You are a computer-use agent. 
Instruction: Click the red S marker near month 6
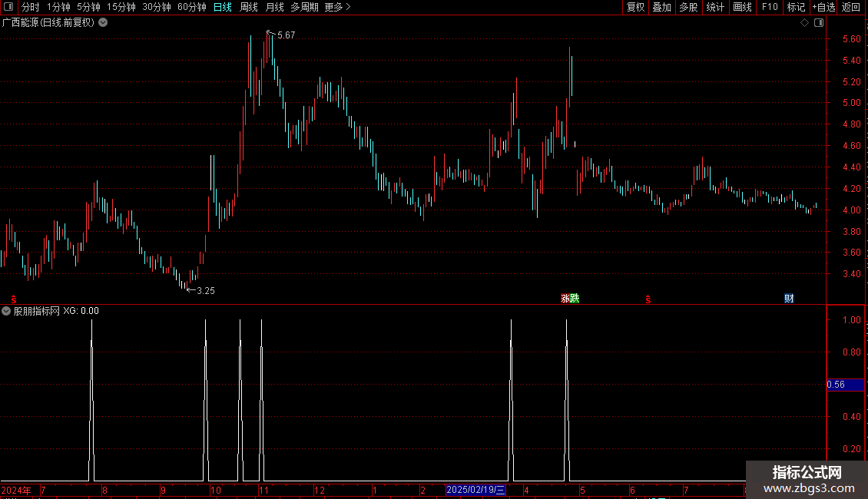pyautogui.click(x=648, y=299)
